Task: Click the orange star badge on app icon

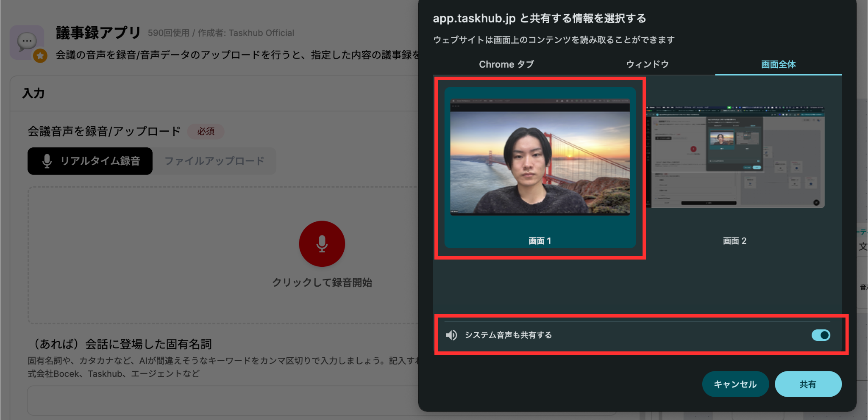Action: coord(40,56)
